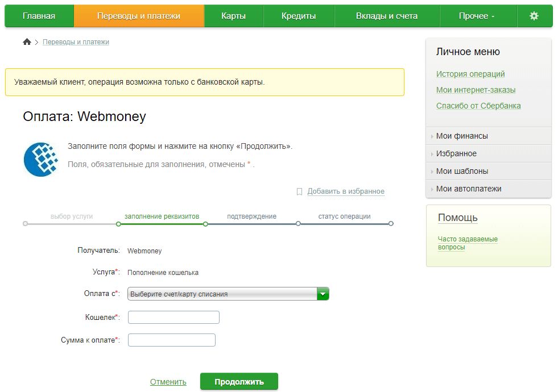The width and height of the screenshot is (558, 392).
Task: Open the Оплата с account dropdown
Action: click(228, 294)
